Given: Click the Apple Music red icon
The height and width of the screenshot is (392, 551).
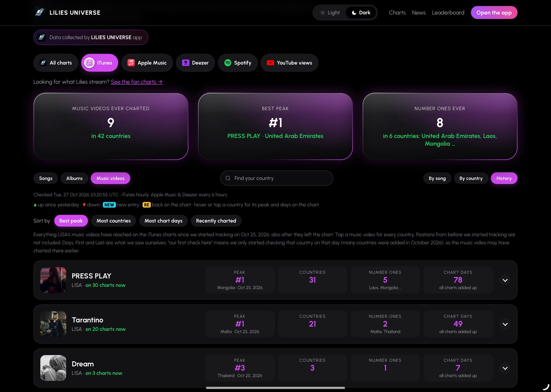Looking at the screenshot, I should coord(131,63).
